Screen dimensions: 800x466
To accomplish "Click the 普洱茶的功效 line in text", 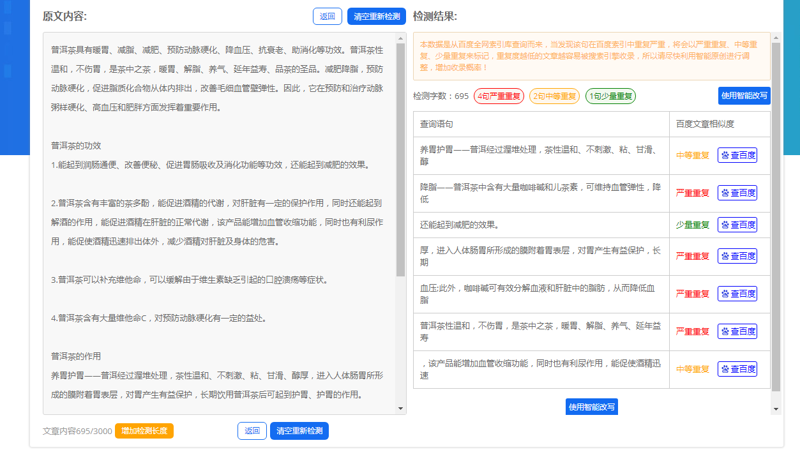I will [x=76, y=145].
